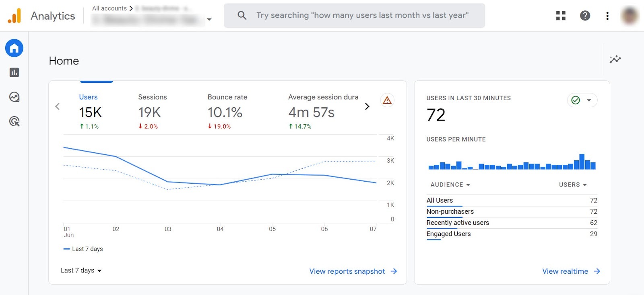The height and width of the screenshot is (295, 644).
Task: Click the 72 users in last 30 minutes
Action: click(436, 115)
